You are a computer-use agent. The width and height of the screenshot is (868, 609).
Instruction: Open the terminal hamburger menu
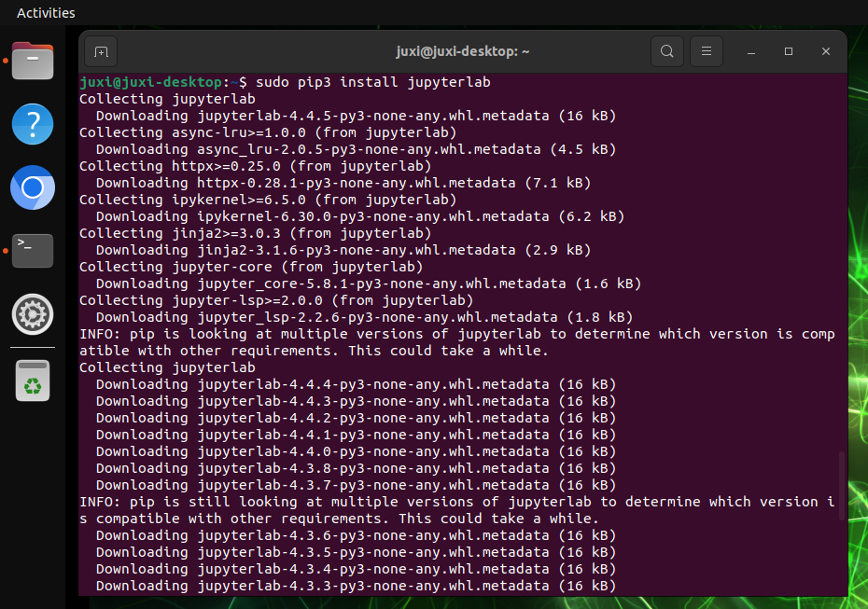(x=707, y=51)
